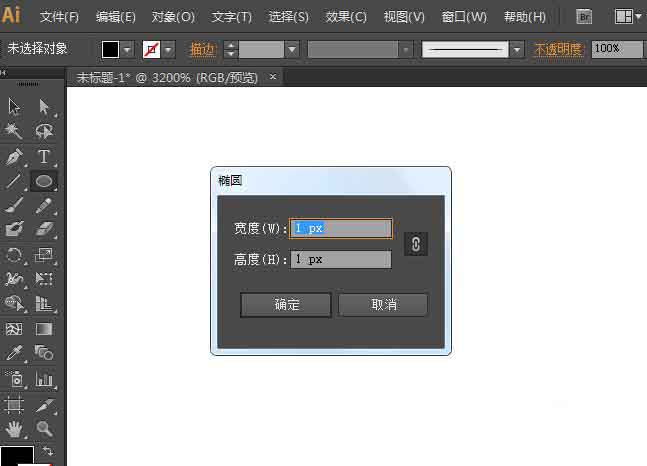Select the Rotate tool
Viewport: 647px width, 466px height.
[14, 255]
